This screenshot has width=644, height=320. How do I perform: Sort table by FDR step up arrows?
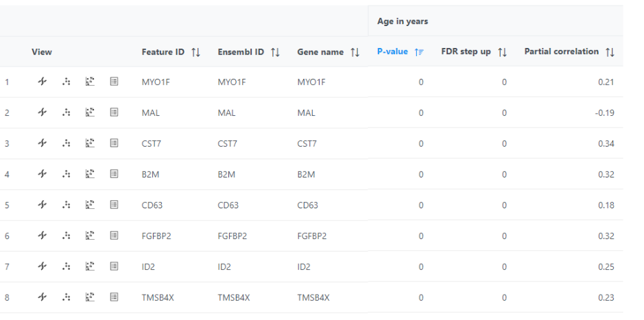pos(502,51)
